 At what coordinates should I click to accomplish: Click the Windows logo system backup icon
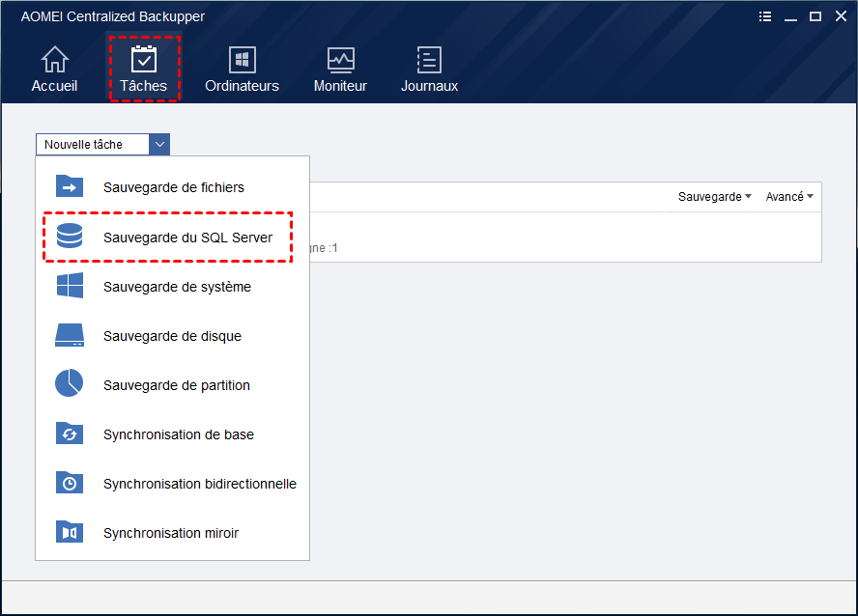point(70,286)
